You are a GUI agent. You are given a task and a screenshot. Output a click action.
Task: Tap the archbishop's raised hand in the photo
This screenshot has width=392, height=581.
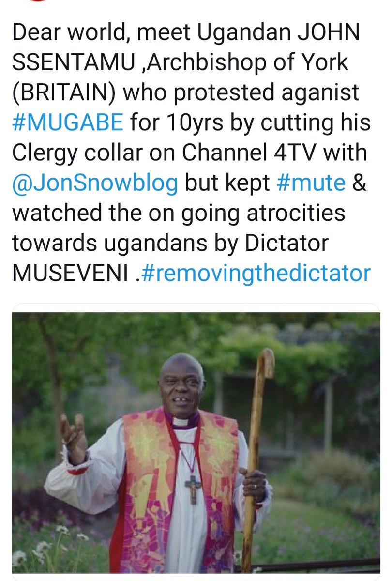point(73,431)
